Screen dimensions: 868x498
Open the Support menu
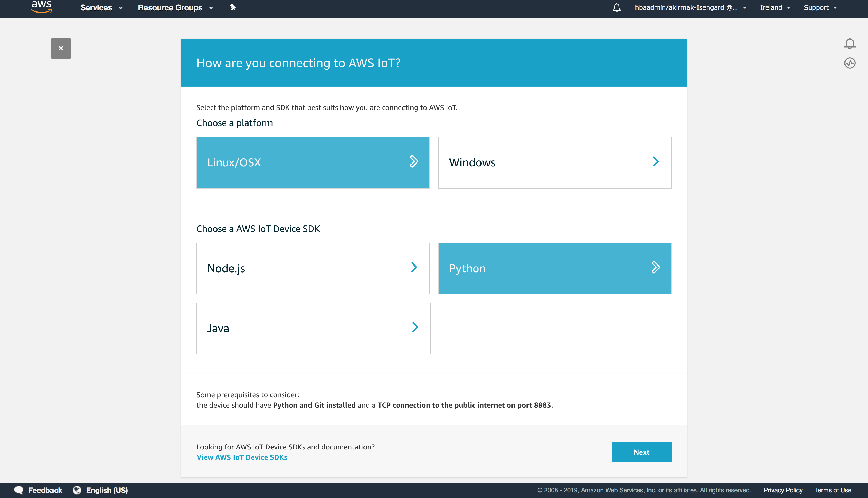820,7
